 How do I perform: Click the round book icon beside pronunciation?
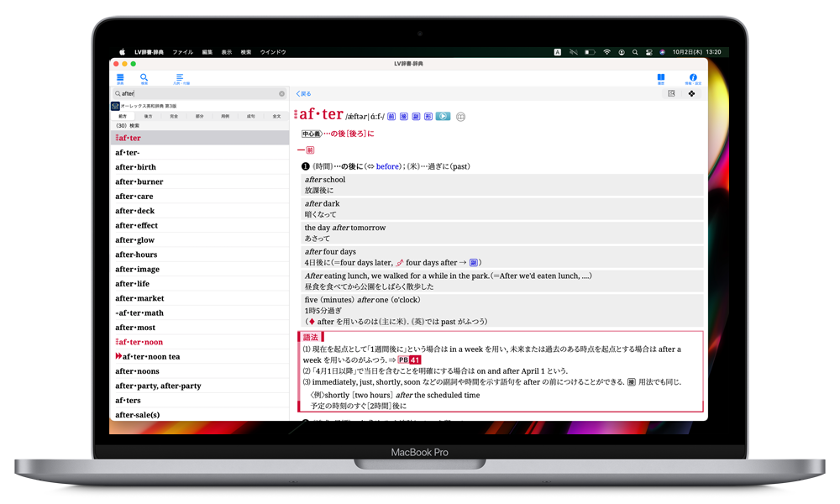[x=460, y=117]
